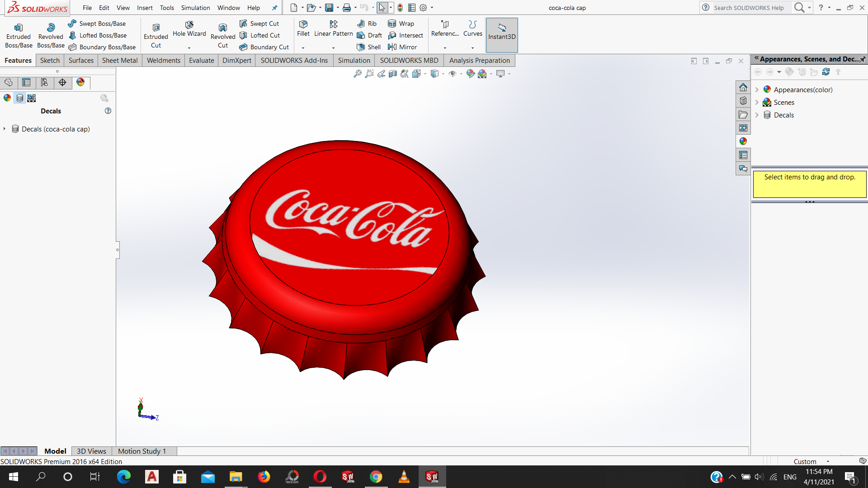Select the Fillet tool
Image resolution: width=868 pixels, height=488 pixels.
[303, 29]
